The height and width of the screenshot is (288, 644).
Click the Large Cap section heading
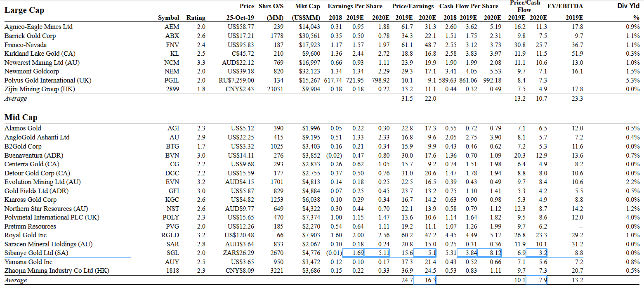24,10
